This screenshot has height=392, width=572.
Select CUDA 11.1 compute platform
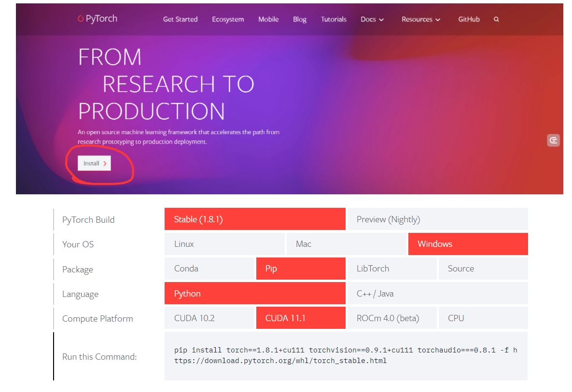301,318
